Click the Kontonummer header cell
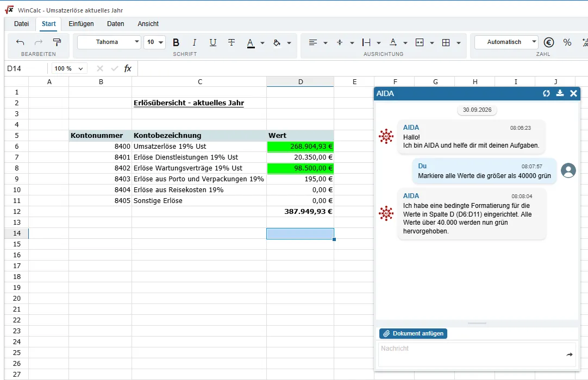The height and width of the screenshot is (380, 588). (x=101, y=136)
